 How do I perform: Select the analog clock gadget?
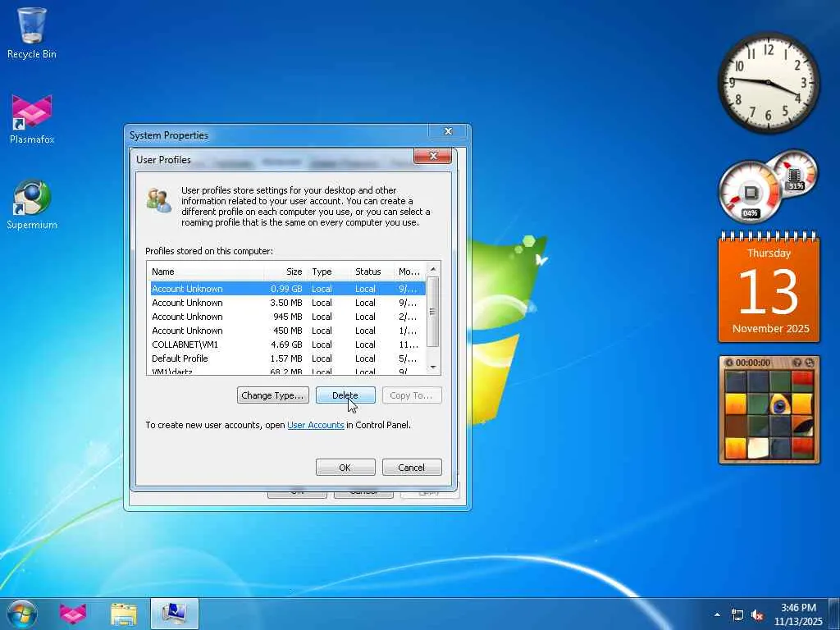point(768,82)
